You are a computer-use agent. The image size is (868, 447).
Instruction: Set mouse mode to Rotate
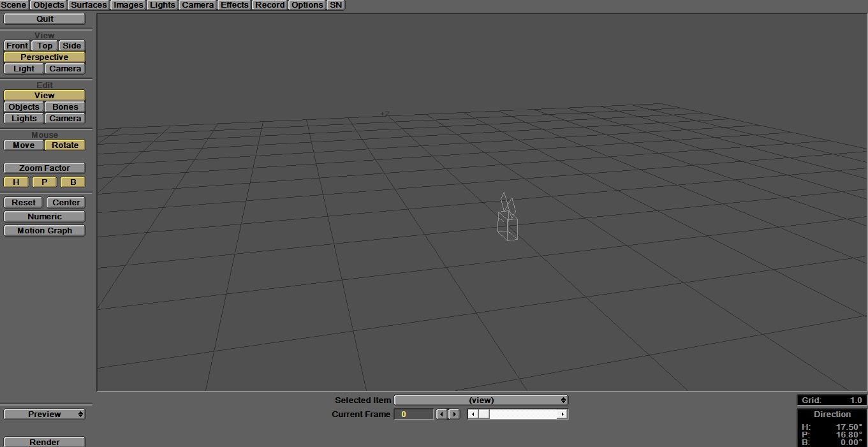click(x=65, y=145)
